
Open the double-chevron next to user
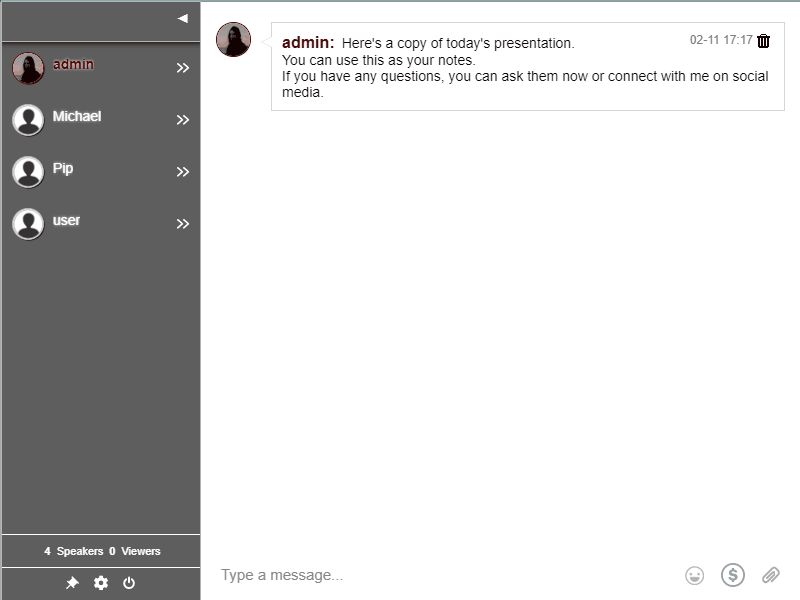pos(183,224)
